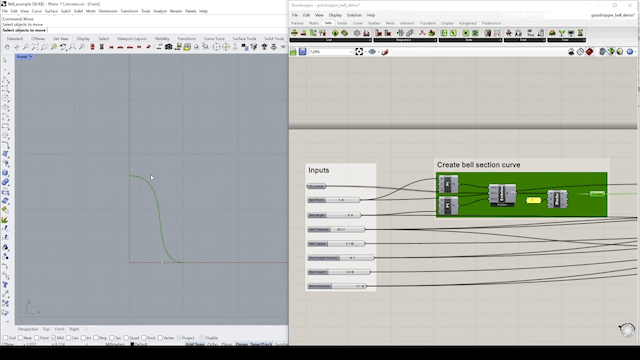Screen dimensions: 640x360
Task: Enable the End object snap checkbox
Action: [6, 338]
